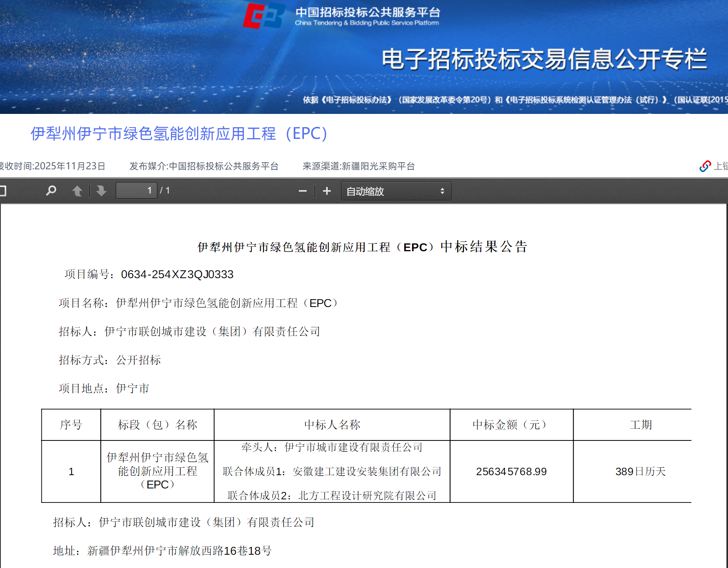Click the project title 伊犁州伊宁市绿色氢能创新应用工程（EPC）

179,134
